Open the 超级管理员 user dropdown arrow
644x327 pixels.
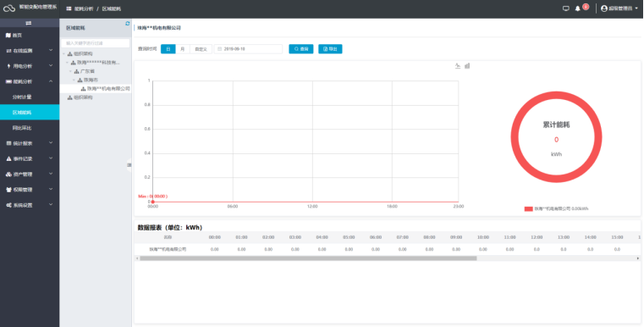tap(636, 8)
